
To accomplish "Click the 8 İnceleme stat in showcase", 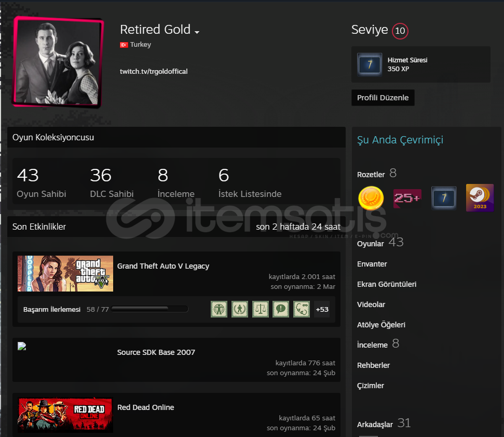I will [x=176, y=182].
